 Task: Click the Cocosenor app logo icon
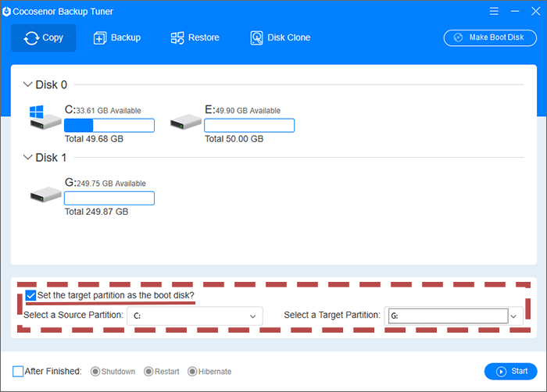6,12
